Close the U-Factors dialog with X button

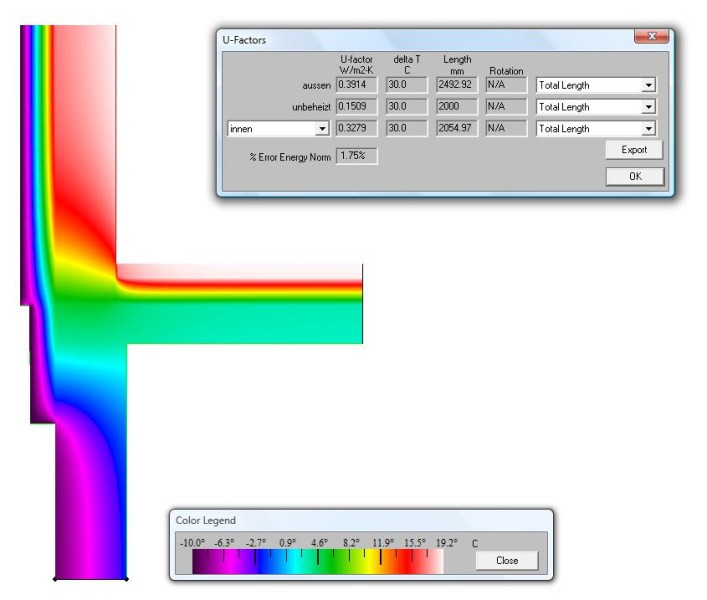651,38
